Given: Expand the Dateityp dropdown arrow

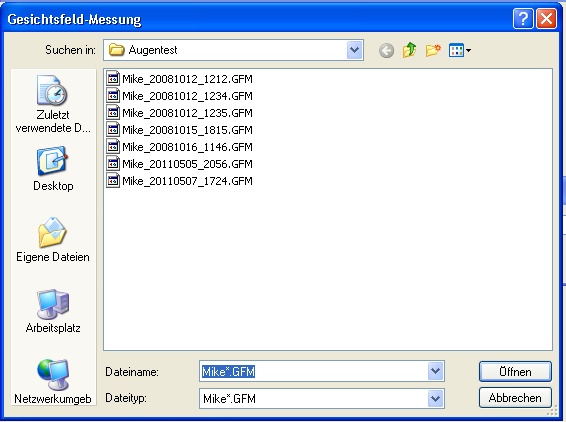Looking at the screenshot, I should [436, 399].
